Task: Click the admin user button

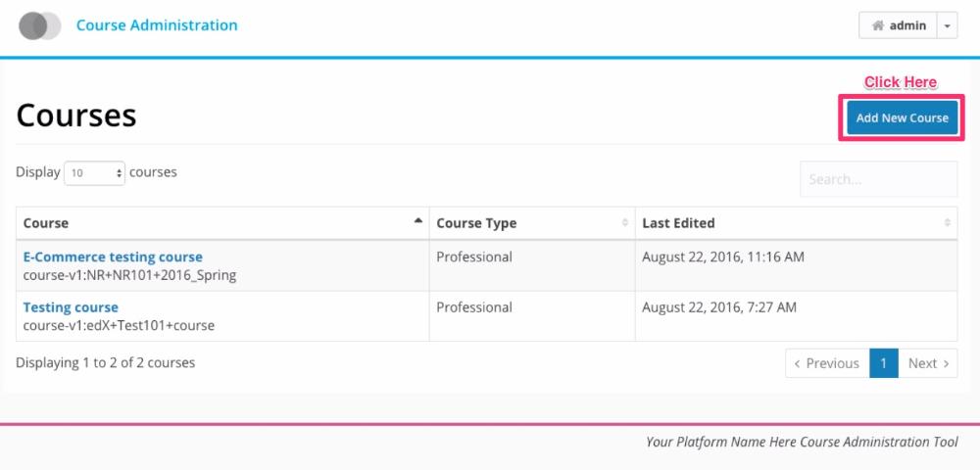Action: tap(898, 25)
